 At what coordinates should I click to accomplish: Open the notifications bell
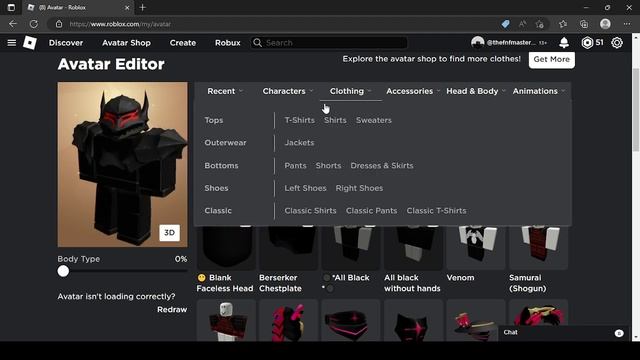[564, 42]
